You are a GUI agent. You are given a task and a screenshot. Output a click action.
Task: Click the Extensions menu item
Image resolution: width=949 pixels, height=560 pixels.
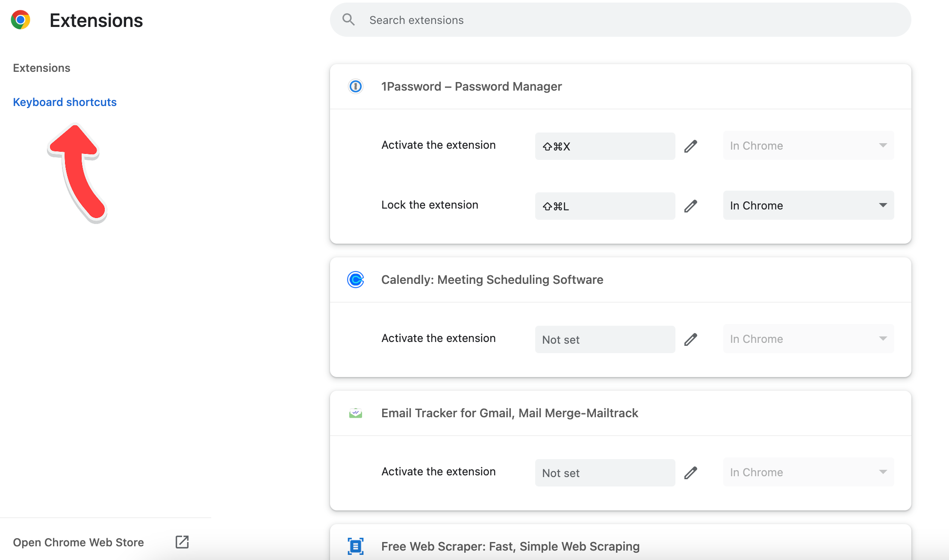[41, 68]
